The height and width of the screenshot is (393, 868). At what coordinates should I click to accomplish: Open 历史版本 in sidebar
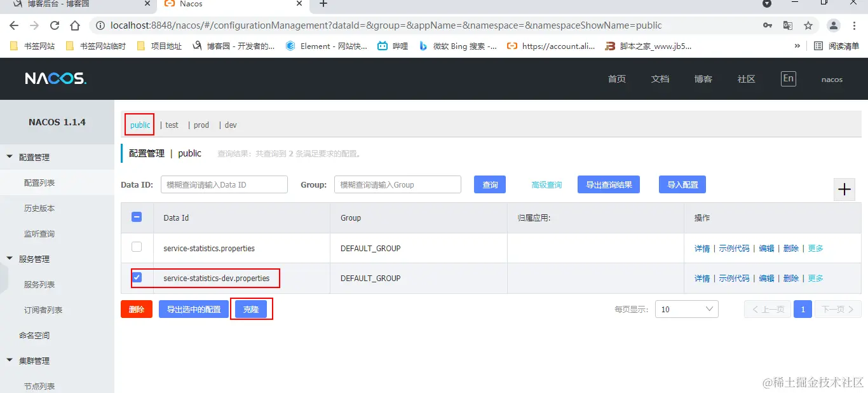[x=39, y=208]
